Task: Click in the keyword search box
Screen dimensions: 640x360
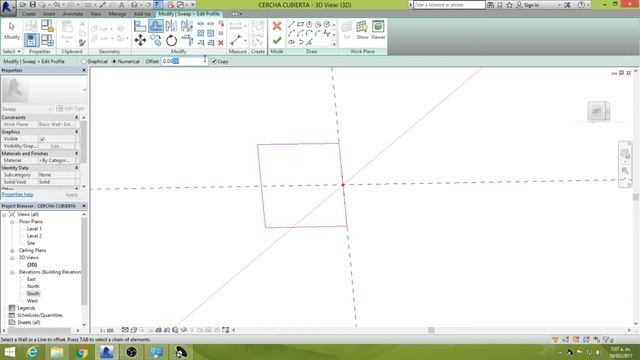Action: (x=449, y=5)
